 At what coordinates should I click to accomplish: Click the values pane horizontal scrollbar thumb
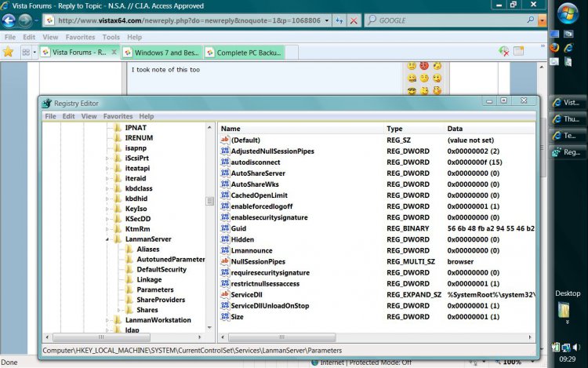pyautogui.click(x=281, y=337)
